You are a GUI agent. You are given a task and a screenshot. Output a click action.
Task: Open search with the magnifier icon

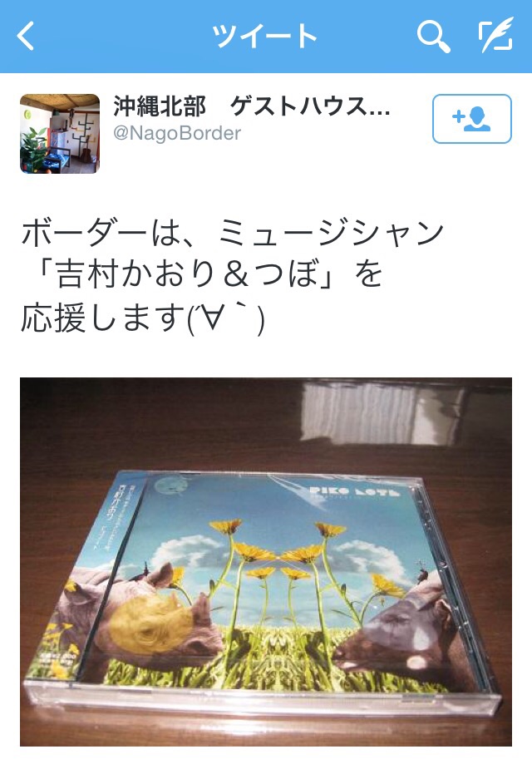point(433,36)
